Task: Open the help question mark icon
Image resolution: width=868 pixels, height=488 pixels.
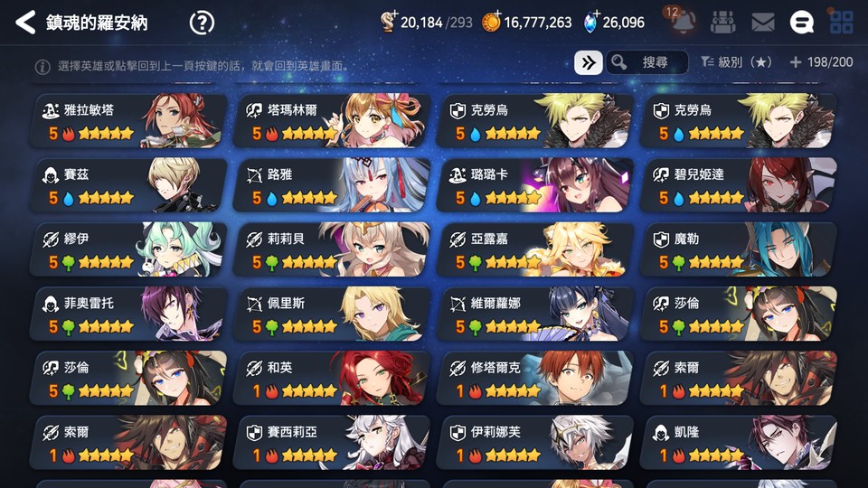Action: coord(202,23)
